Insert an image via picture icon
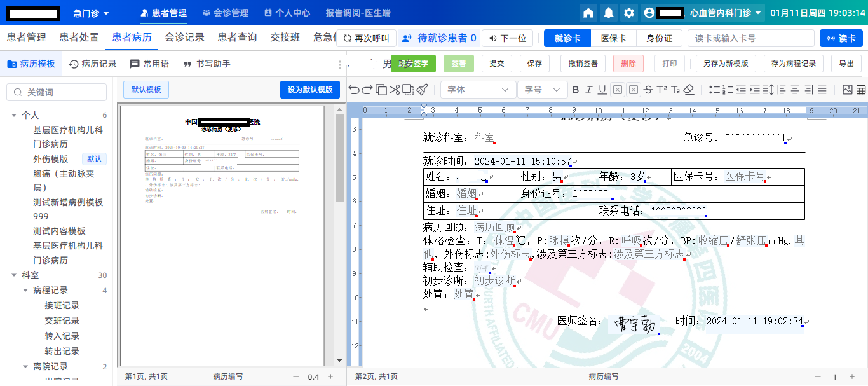The image size is (868, 386). tap(847, 90)
